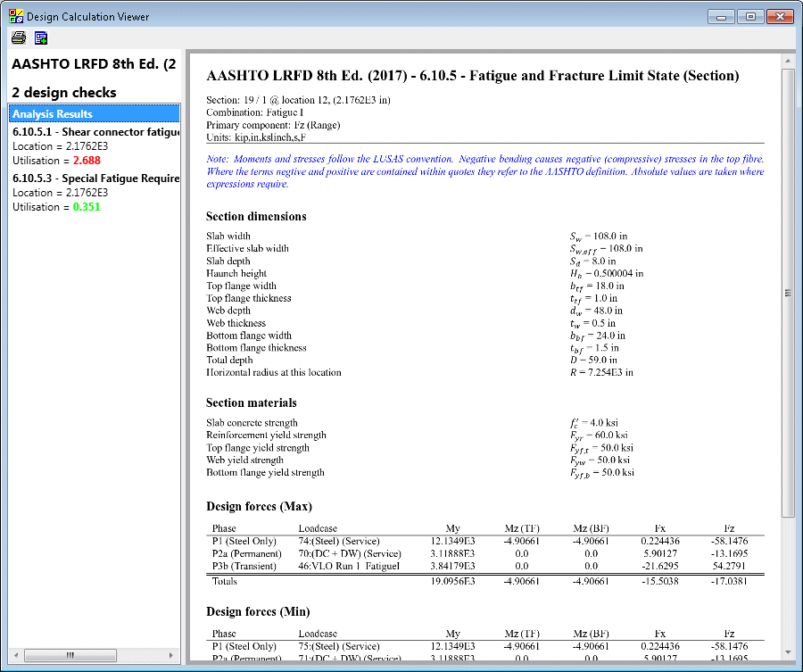Screen dimensions: 803x672
Task: Click the up arrow of the vertical scrollbar
Action: [x=788, y=62]
